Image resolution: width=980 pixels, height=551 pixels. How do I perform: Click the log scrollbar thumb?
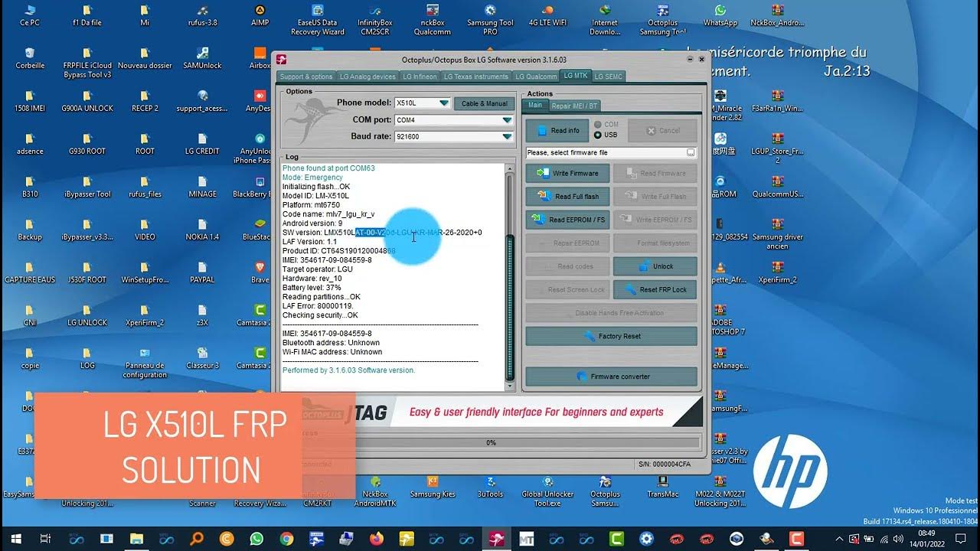click(x=509, y=306)
